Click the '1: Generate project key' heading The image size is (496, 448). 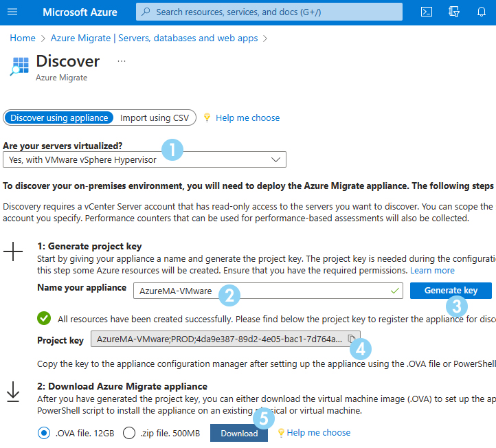click(x=89, y=246)
